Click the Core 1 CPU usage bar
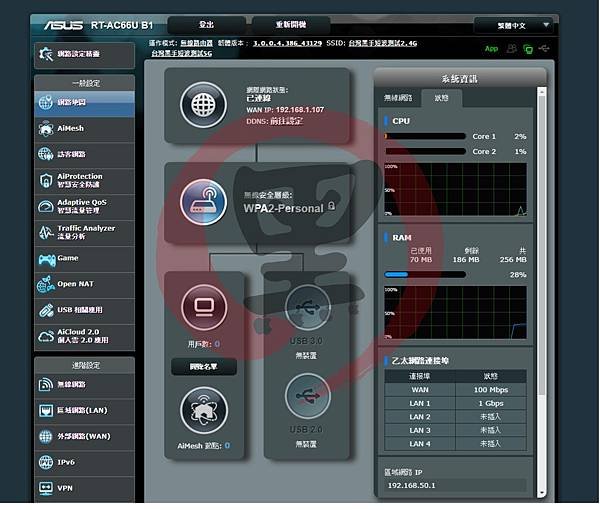The width and height of the screenshot is (600, 510). point(425,136)
